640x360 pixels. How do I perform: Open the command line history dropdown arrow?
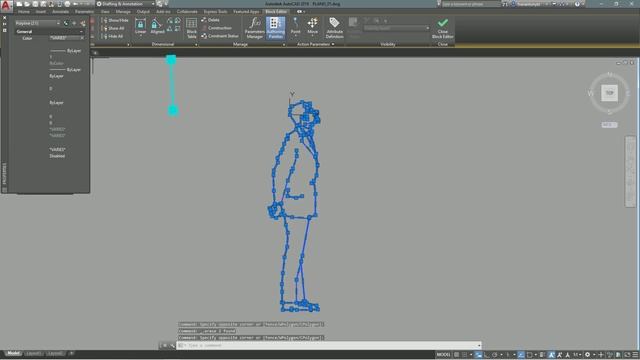479,346
